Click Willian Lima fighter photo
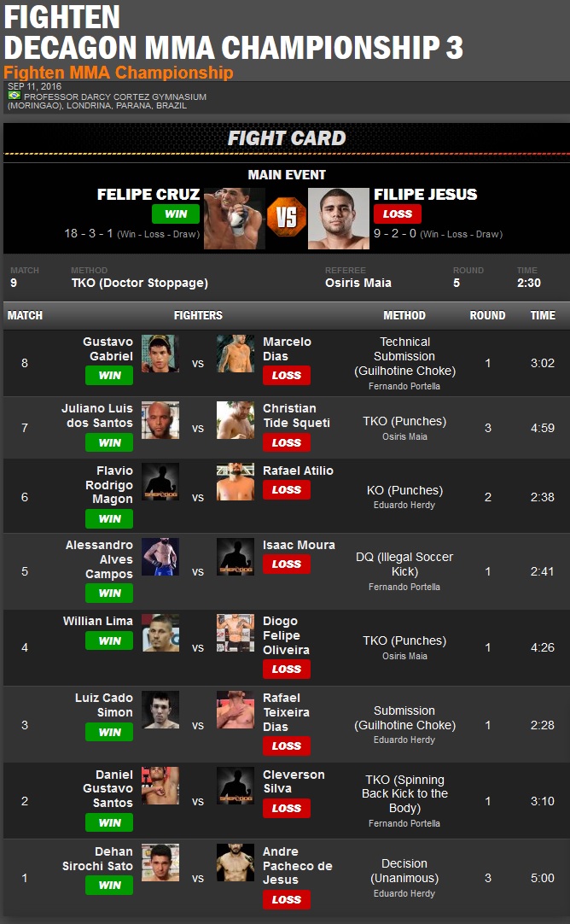 click(x=160, y=633)
